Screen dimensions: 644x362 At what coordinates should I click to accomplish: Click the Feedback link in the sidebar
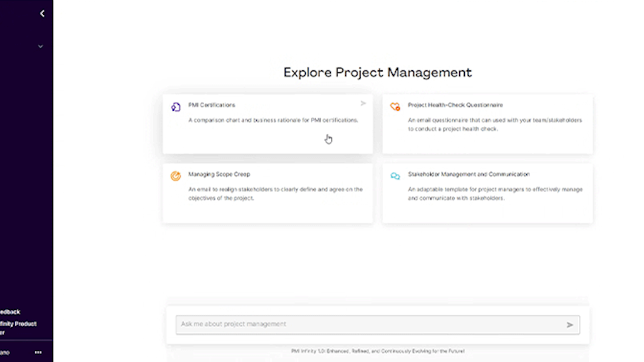[10, 312]
